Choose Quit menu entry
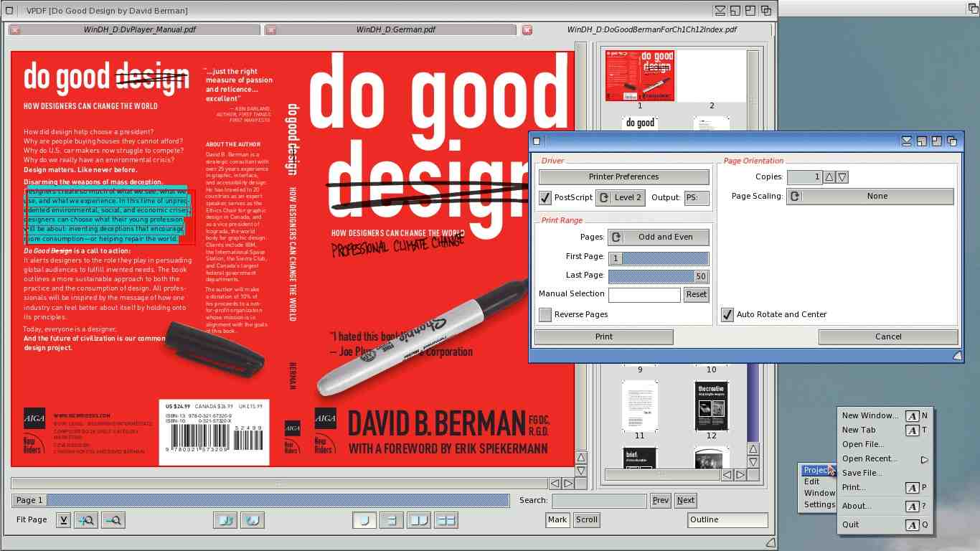Screen dimensions: 980x551 click(x=885, y=525)
